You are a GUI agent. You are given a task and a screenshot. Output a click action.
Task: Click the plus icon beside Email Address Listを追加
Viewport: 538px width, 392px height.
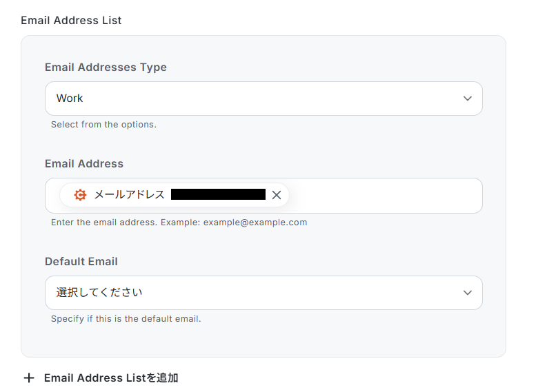point(29,378)
